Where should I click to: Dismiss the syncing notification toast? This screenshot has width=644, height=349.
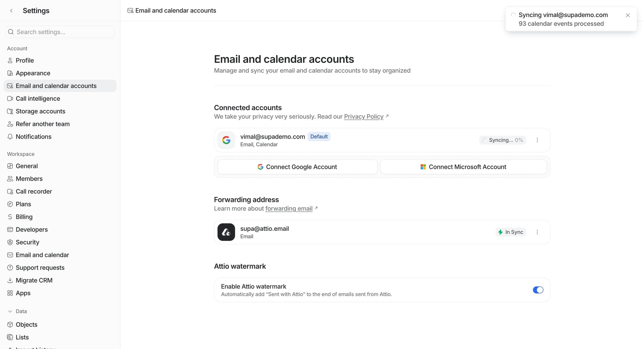click(628, 15)
